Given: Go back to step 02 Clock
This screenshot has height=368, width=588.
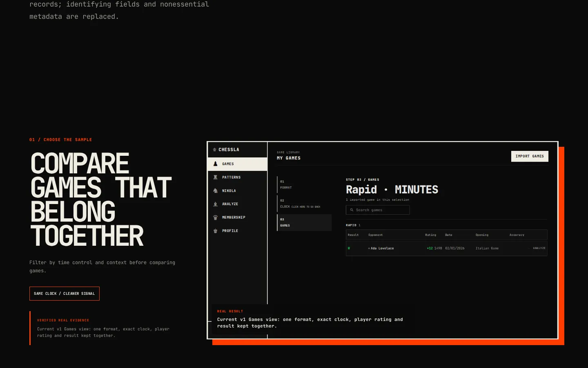Looking at the screenshot, I should point(304,204).
